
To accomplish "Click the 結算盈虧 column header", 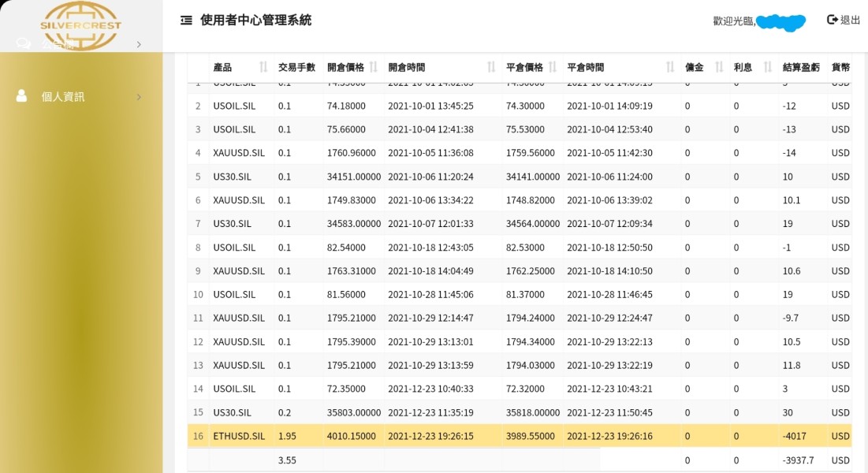I will (x=801, y=67).
